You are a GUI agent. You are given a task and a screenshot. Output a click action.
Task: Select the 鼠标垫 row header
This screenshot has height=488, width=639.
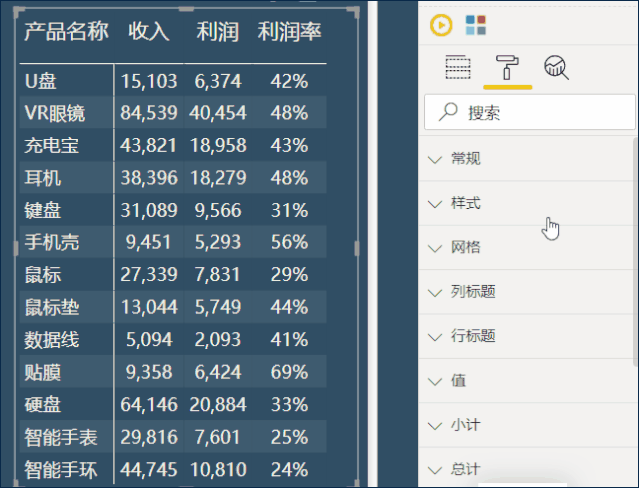pyautogui.click(x=52, y=307)
